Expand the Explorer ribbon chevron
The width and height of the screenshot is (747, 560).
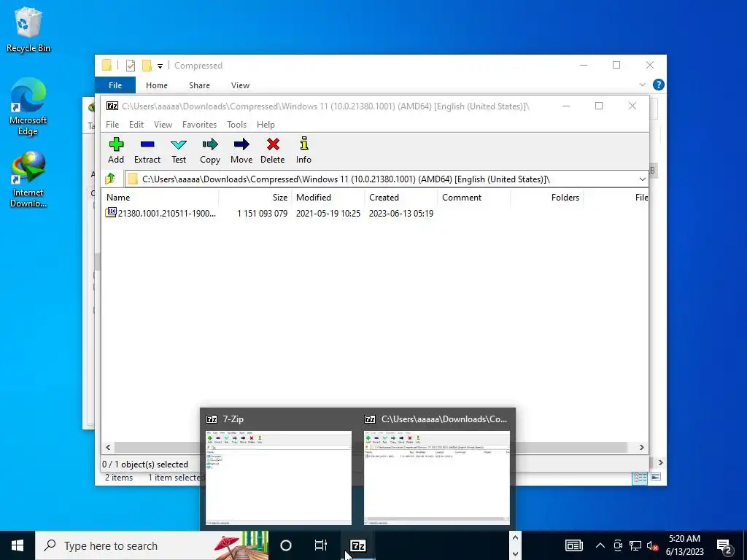click(642, 85)
